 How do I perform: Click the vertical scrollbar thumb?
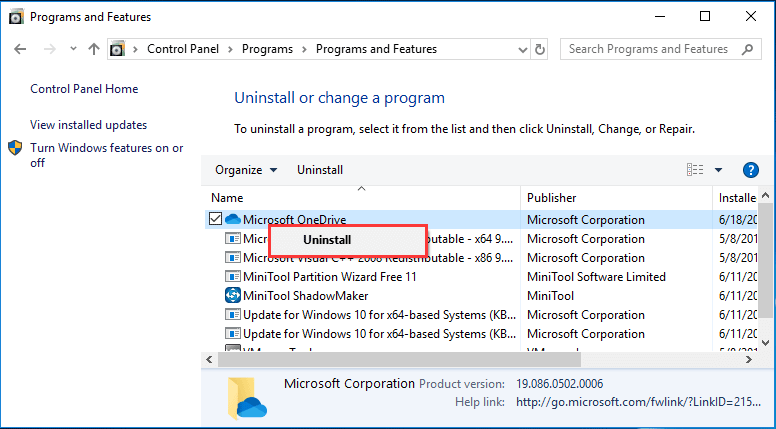coord(765,259)
